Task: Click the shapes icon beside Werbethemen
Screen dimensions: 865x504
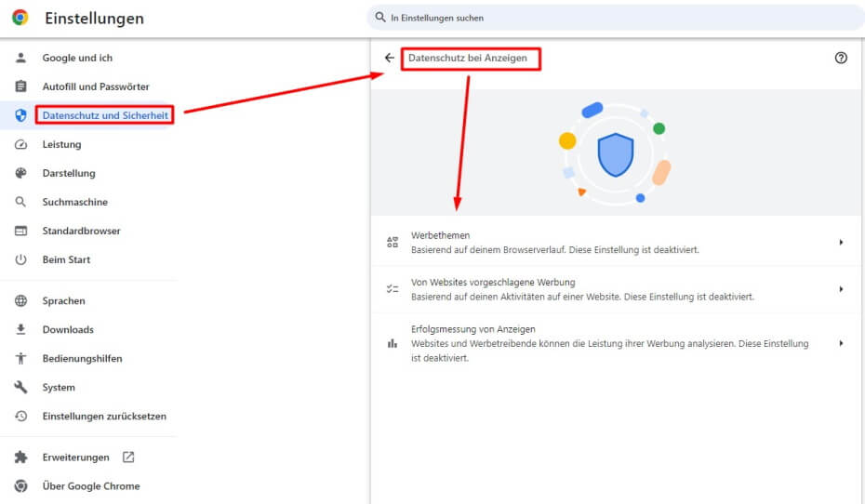Action: coord(393,242)
